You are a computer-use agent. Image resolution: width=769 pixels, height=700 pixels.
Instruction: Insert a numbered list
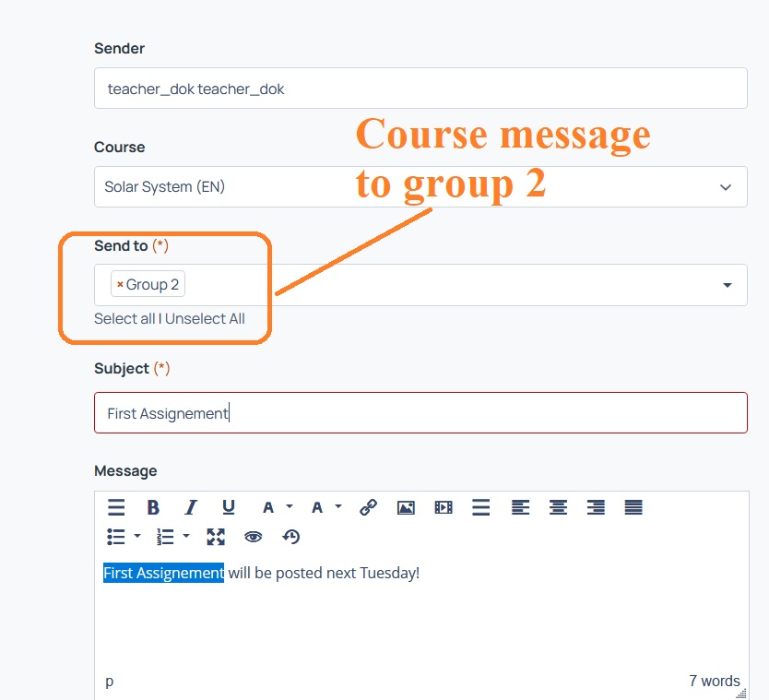coord(165,537)
